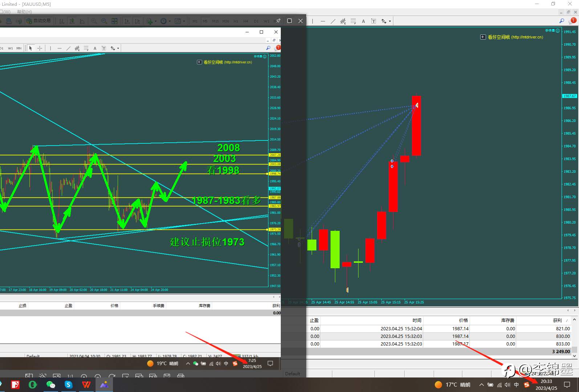Open search magnifier at right toolbar end
The height and width of the screenshot is (392, 579).
pos(562,21)
